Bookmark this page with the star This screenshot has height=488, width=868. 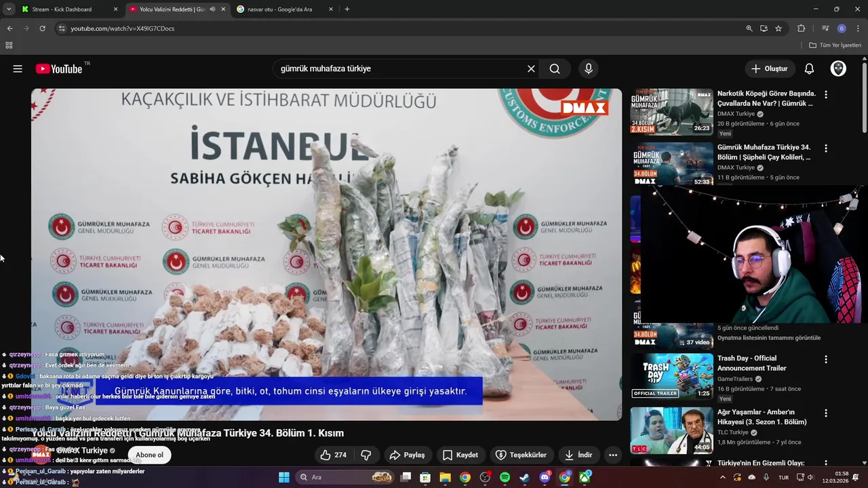point(778,28)
